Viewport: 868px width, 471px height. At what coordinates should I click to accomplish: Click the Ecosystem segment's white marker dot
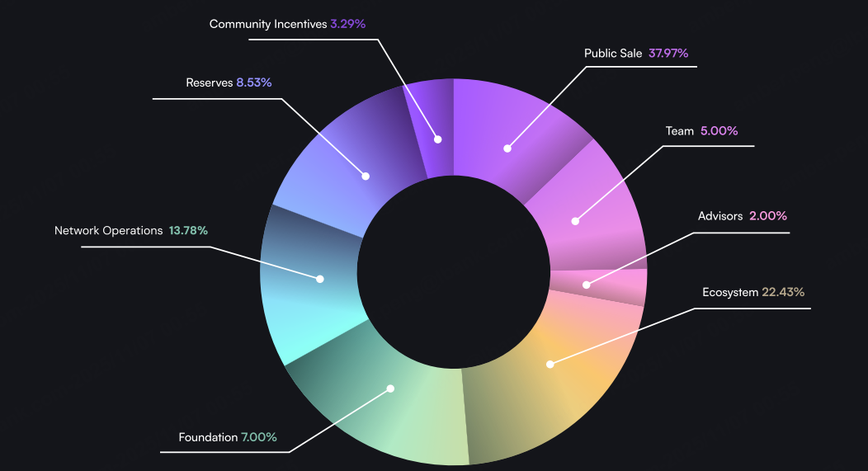pyautogui.click(x=550, y=364)
